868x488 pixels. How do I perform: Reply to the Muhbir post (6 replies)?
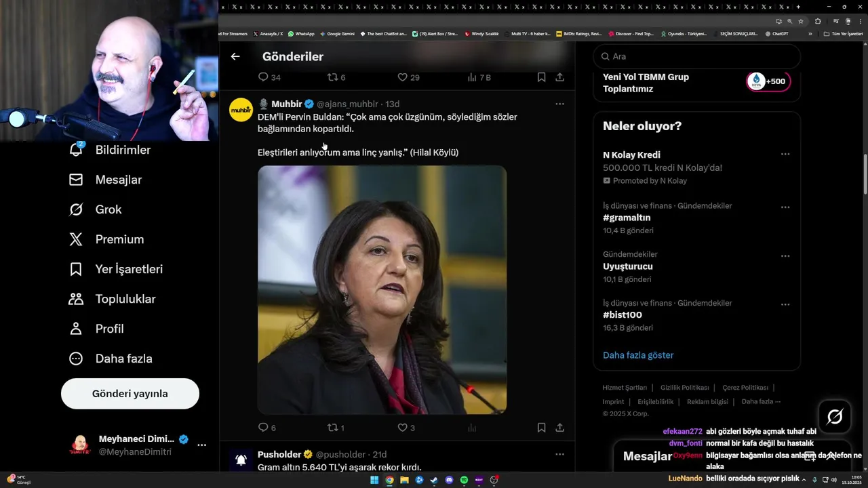[267, 428]
